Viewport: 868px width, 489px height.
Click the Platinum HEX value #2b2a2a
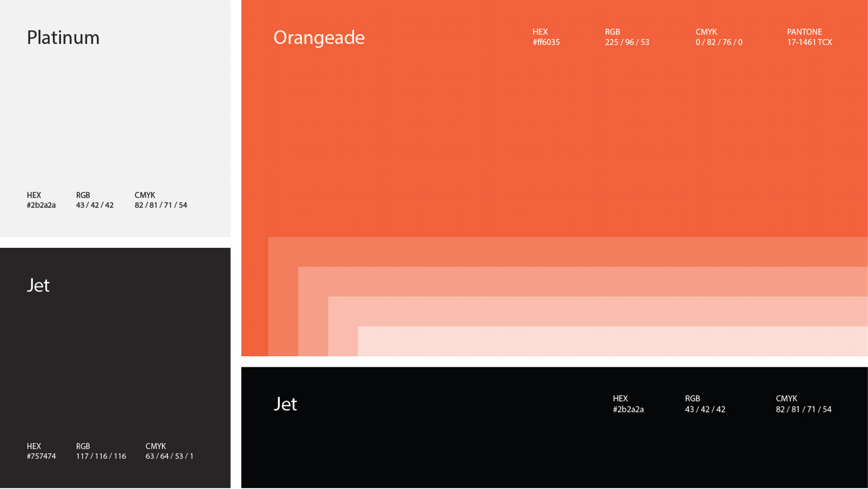(41, 205)
